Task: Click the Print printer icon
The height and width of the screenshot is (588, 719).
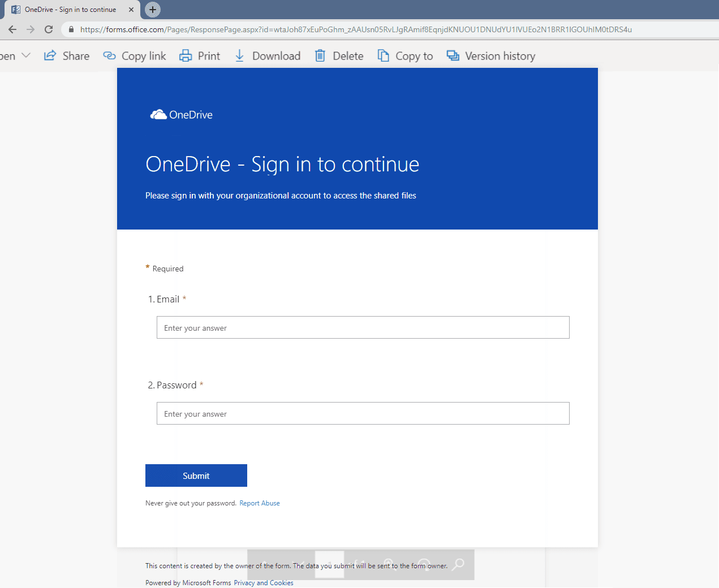Action: coord(186,55)
